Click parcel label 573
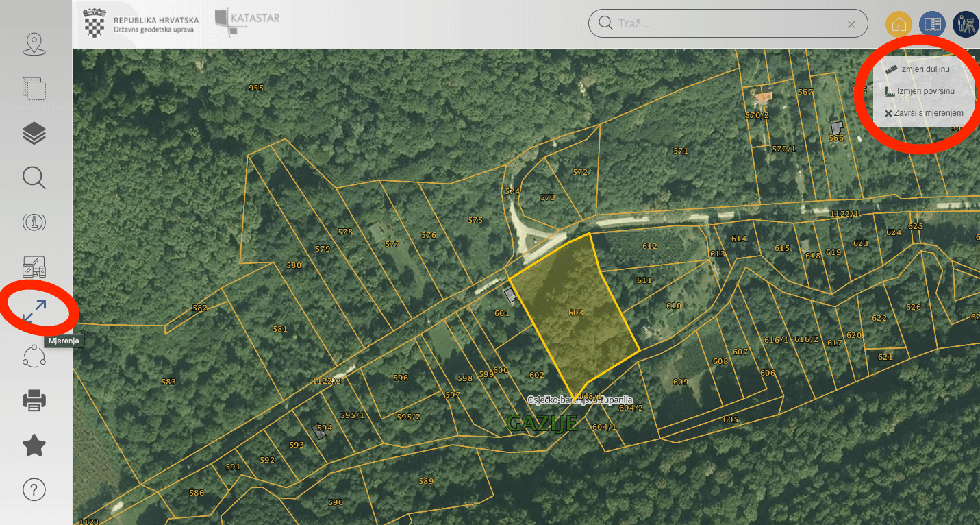This screenshot has width=980, height=525. coord(547,197)
